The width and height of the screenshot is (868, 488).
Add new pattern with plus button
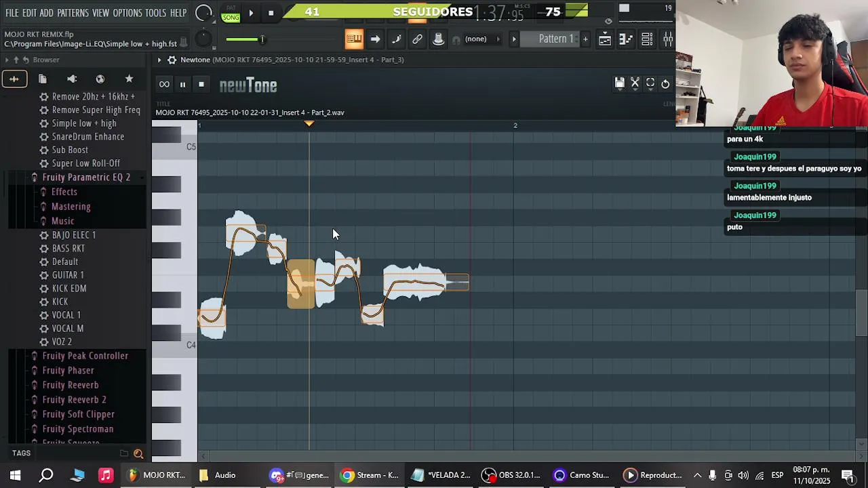(x=585, y=39)
